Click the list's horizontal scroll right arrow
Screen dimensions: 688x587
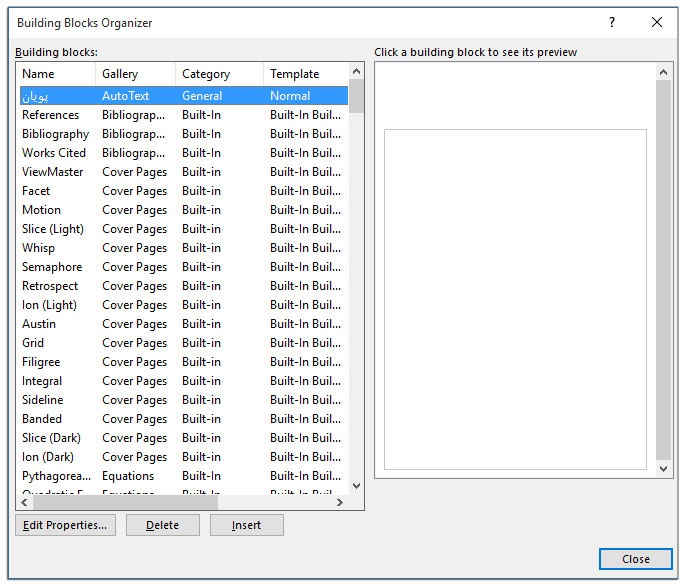pyautogui.click(x=340, y=502)
